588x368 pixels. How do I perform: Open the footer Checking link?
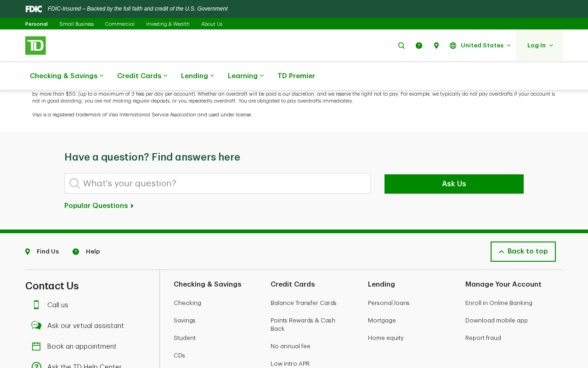click(187, 303)
